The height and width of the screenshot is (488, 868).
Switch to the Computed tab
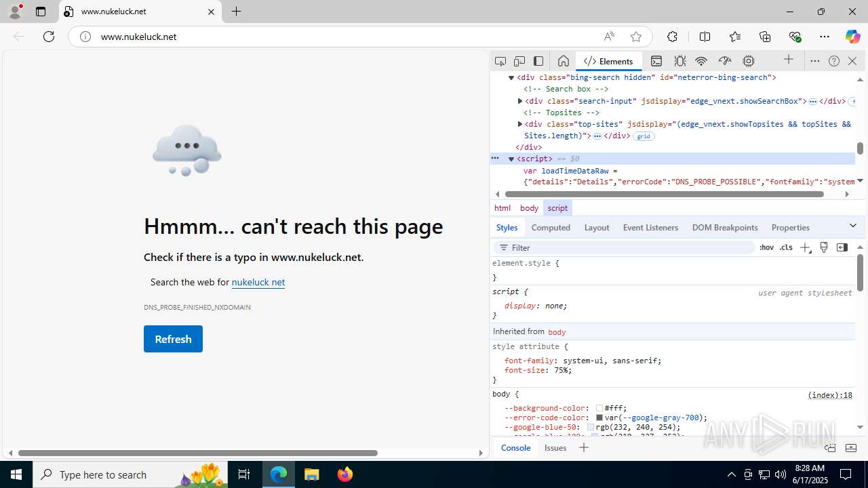pyautogui.click(x=551, y=228)
